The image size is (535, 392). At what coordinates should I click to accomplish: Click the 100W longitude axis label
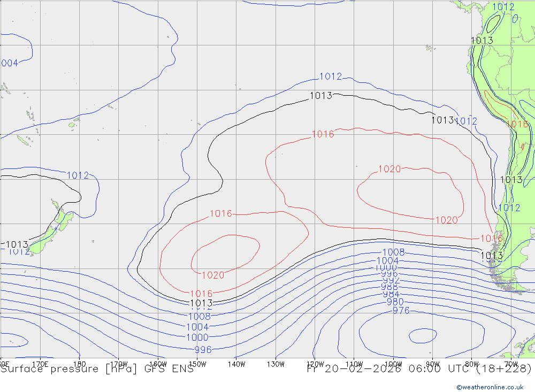point(393,364)
